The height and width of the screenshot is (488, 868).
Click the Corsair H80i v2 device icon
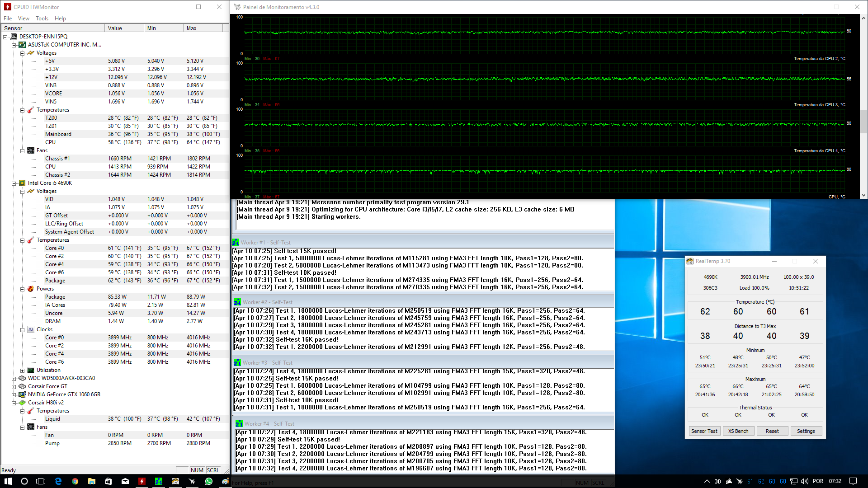tap(22, 403)
